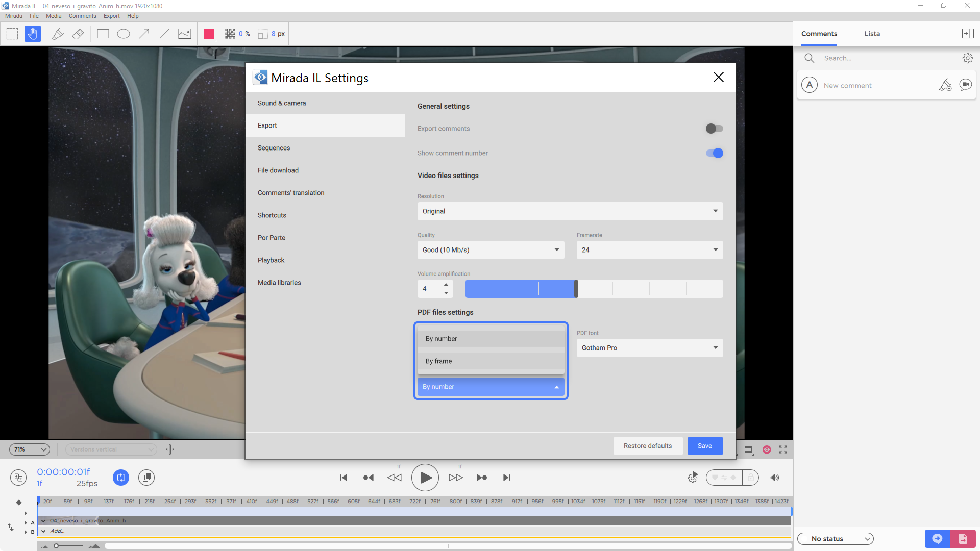Click the stroke size icon
The image size is (980, 551).
tap(262, 34)
